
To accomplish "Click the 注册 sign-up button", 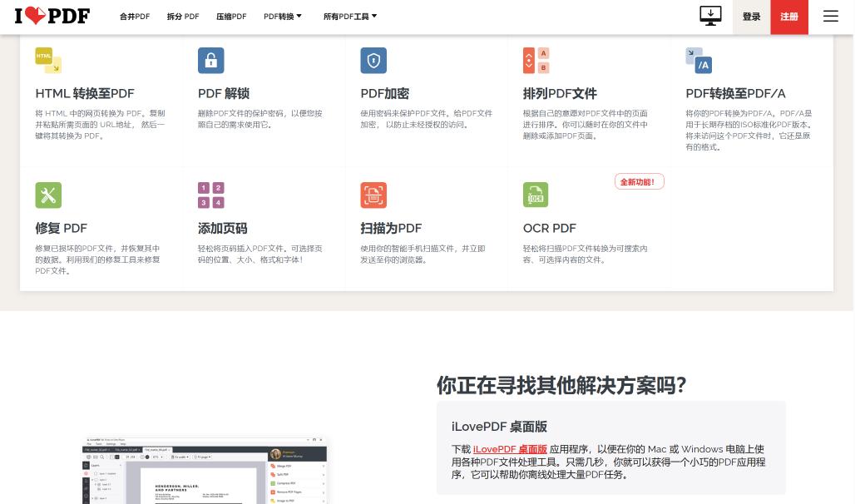I will click(x=788, y=16).
